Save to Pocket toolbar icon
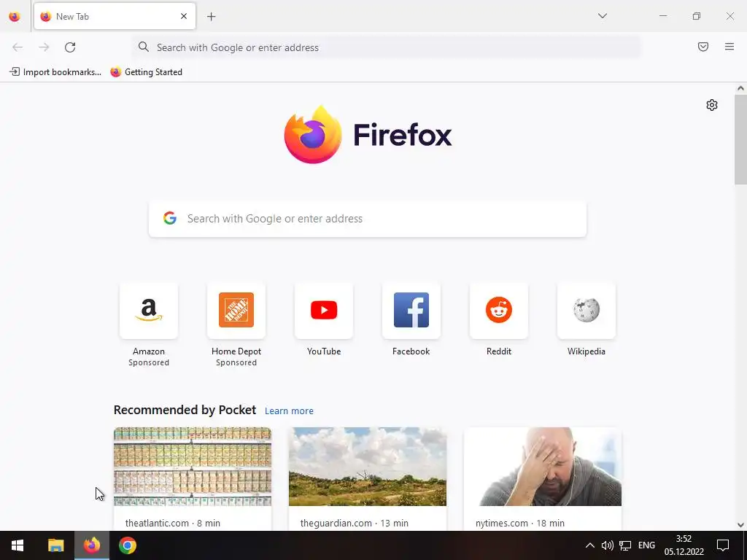Image resolution: width=747 pixels, height=560 pixels. click(x=703, y=47)
